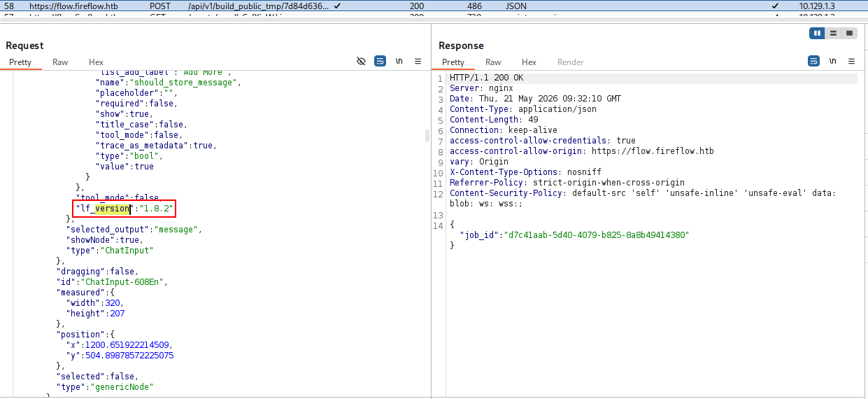Click the "lf_version" key in request body
This screenshot has width=868, height=399.
(x=104, y=209)
